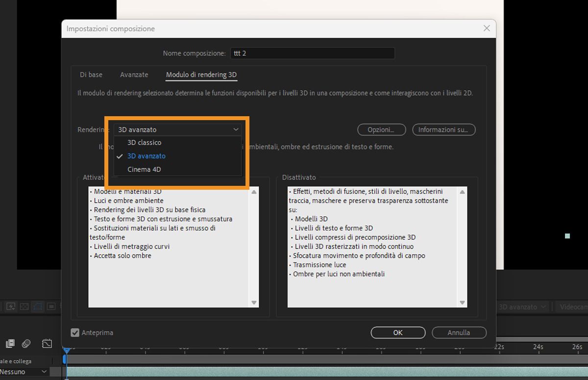Viewport: 588px width, 380px height.
Task: Click the highlighted mask visibility icon
Action: 38,306
